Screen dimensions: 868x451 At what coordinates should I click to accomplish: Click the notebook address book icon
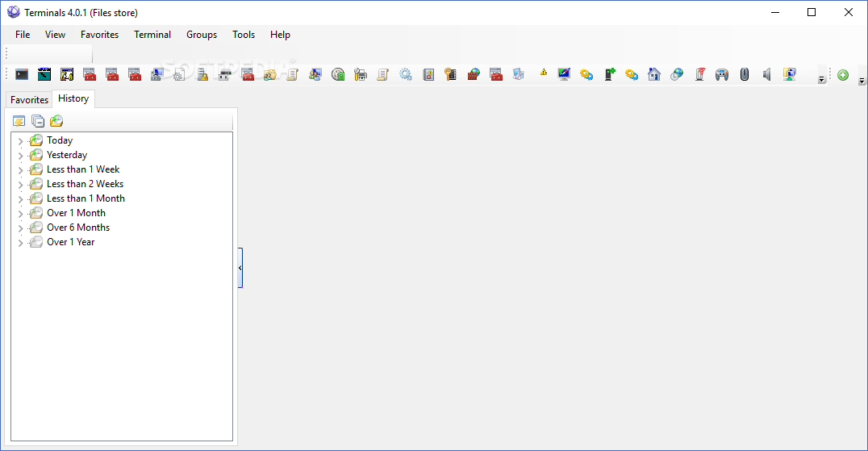point(428,74)
